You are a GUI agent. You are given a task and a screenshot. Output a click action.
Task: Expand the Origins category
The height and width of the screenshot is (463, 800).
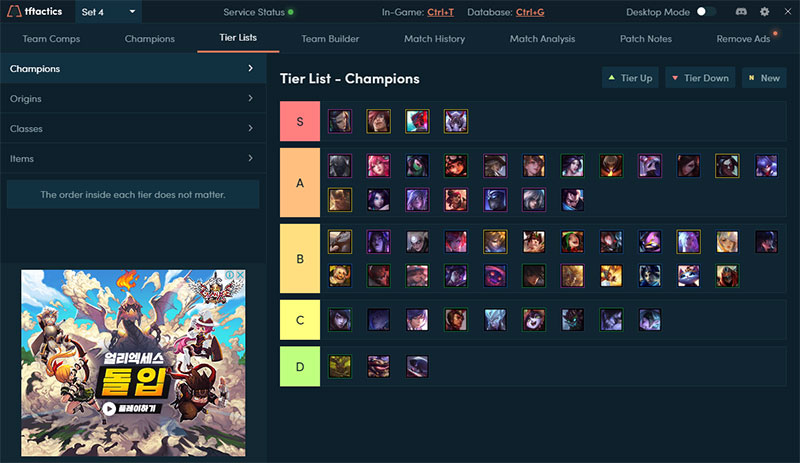click(x=133, y=99)
